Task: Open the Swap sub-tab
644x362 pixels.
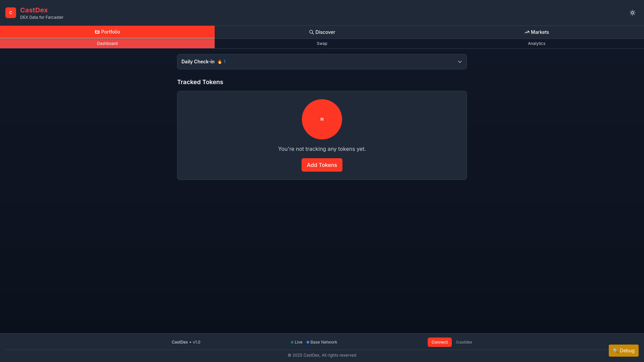Action: (322, 44)
